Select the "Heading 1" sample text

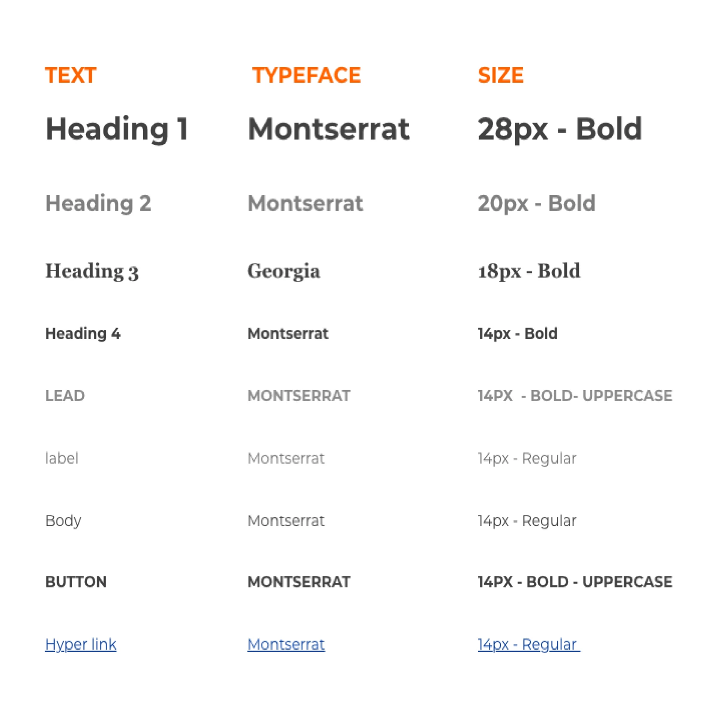[x=117, y=129]
